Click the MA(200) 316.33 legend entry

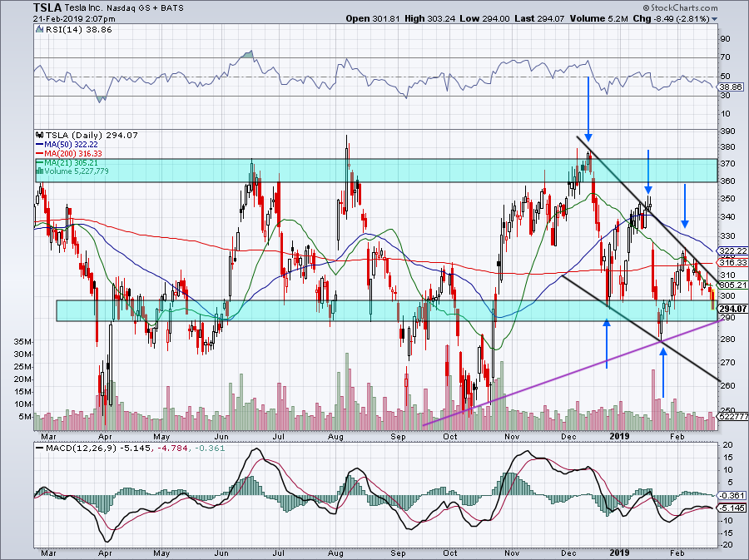(73, 153)
